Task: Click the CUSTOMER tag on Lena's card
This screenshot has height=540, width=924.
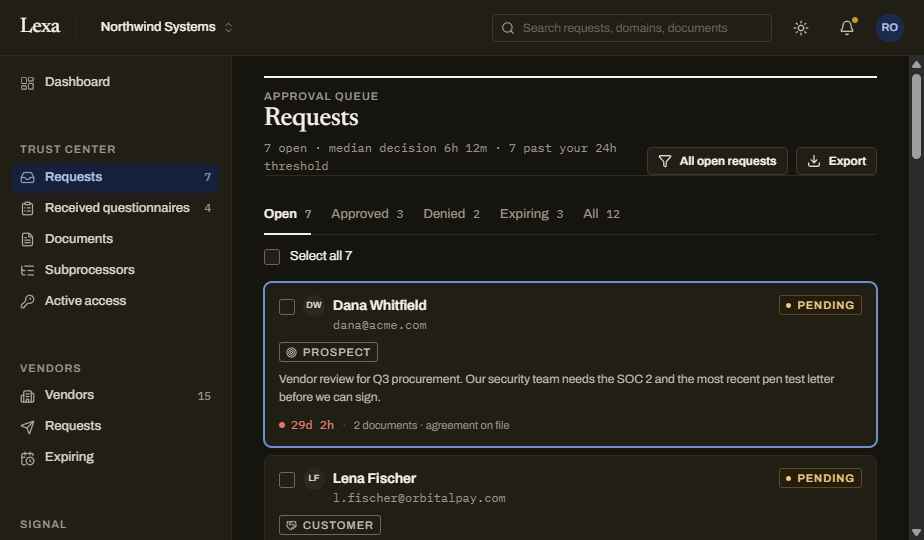Action: [330, 525]
